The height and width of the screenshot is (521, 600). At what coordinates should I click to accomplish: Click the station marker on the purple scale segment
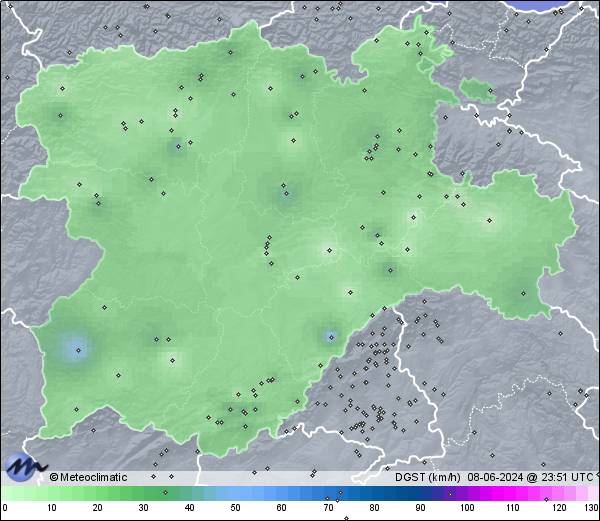click(450, 494)
